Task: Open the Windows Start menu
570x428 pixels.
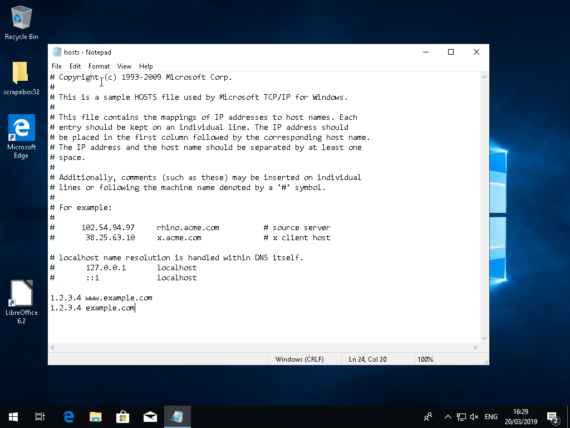Action: coord(13,417)
